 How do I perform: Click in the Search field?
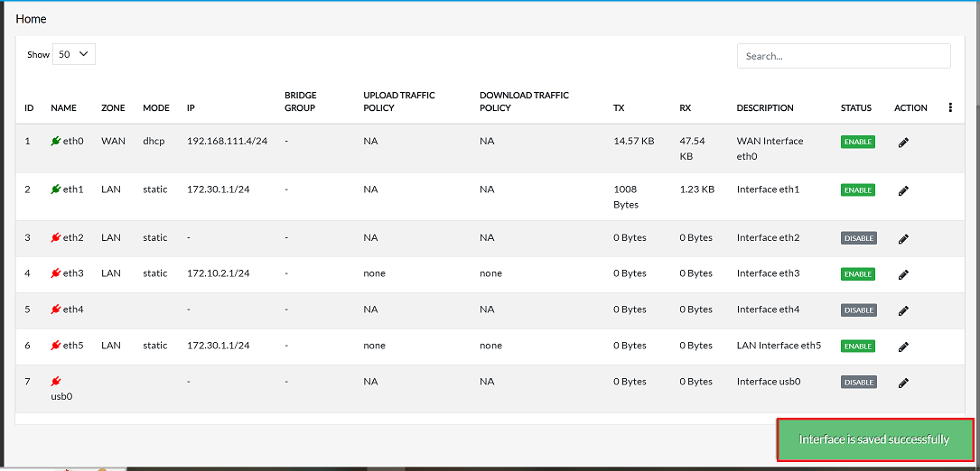pyautogui.click(x=844, y=56)
